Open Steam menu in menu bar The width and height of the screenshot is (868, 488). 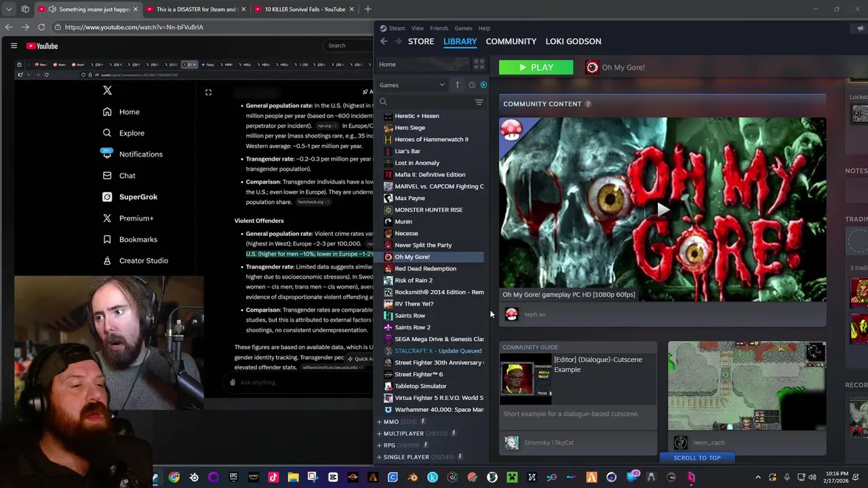(x=397, y=28)
